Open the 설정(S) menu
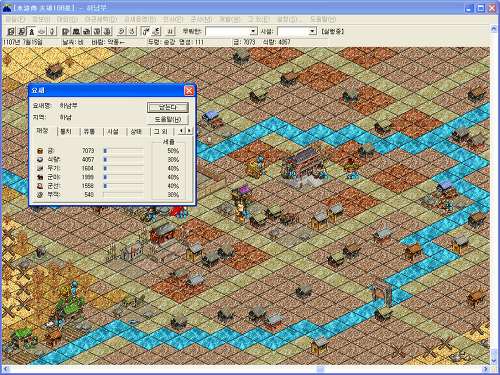The height and width of the screenshot is (375, 500). pos(290,19)
